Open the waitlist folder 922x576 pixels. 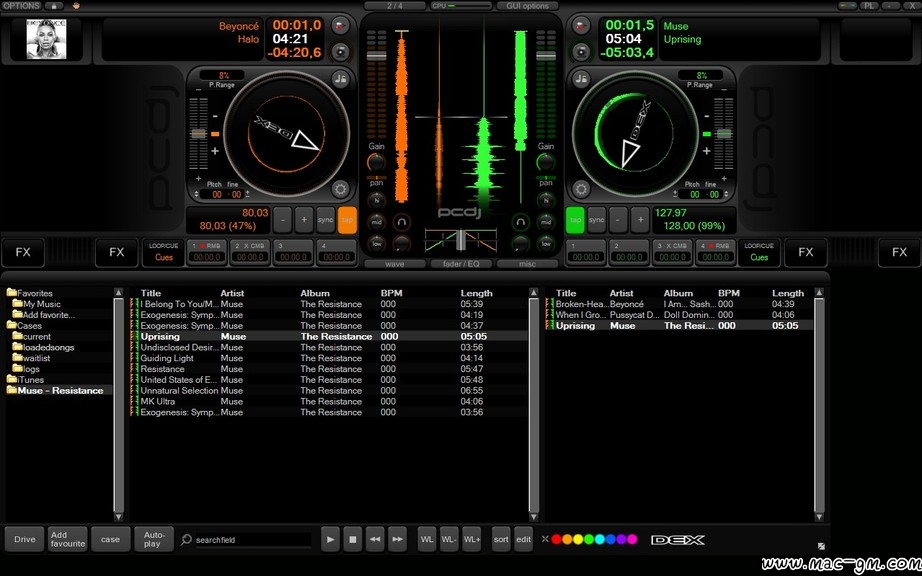(x=31, y=358)
